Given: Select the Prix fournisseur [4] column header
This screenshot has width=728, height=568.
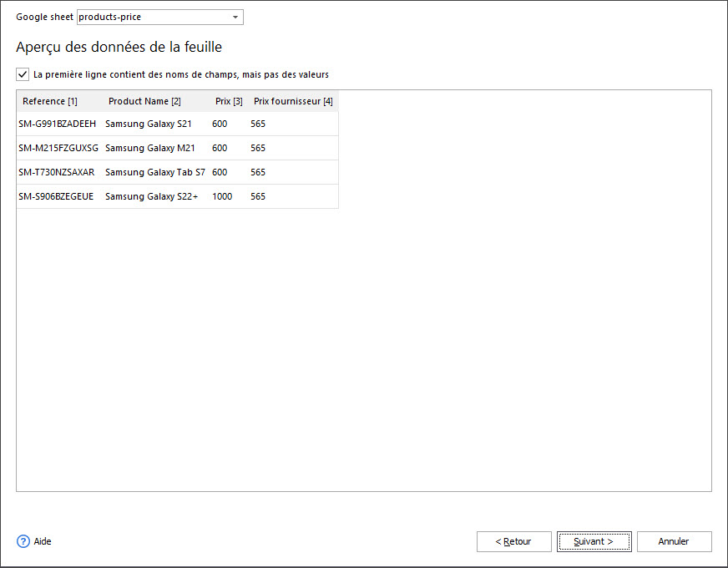Looking at the screenshot, I should [x=293, y=101].
